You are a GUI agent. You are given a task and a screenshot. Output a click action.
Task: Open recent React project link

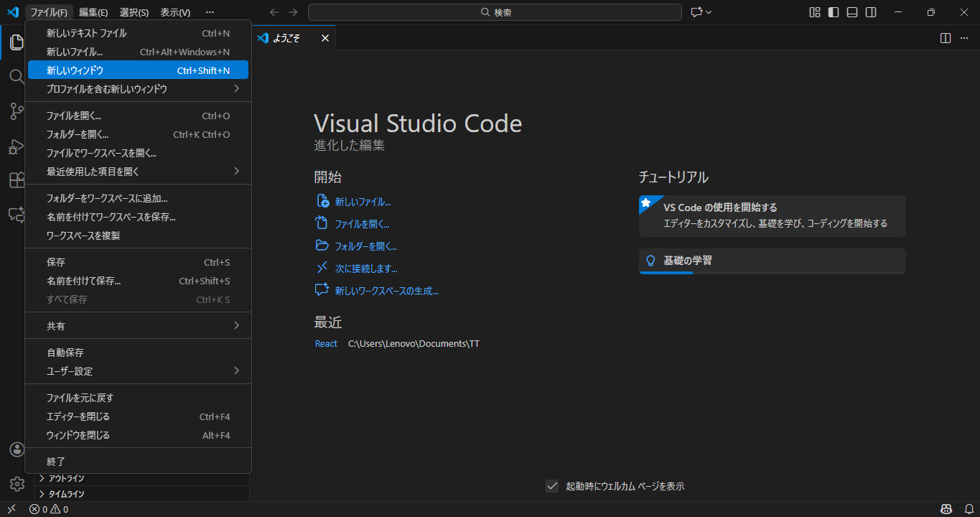pyautogui.click(x=326, y=344)
